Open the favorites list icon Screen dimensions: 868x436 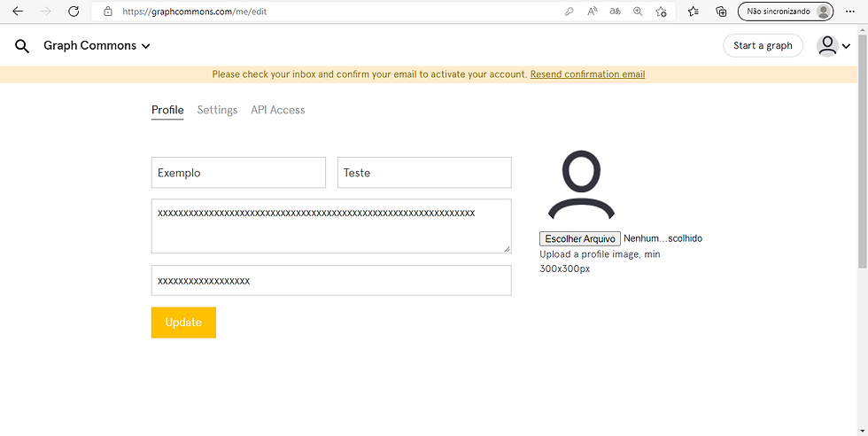[693, 12]
